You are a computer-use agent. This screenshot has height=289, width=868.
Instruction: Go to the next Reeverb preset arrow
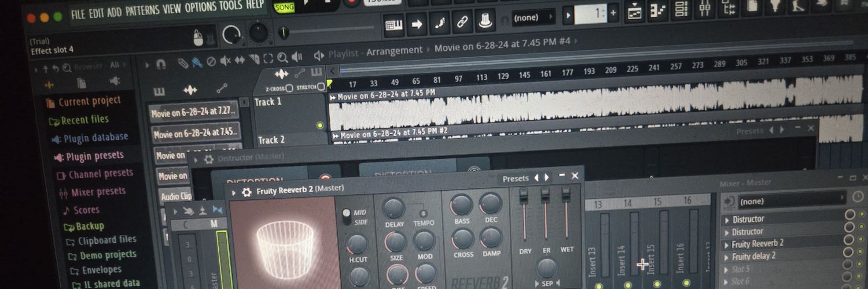(546, 177)
